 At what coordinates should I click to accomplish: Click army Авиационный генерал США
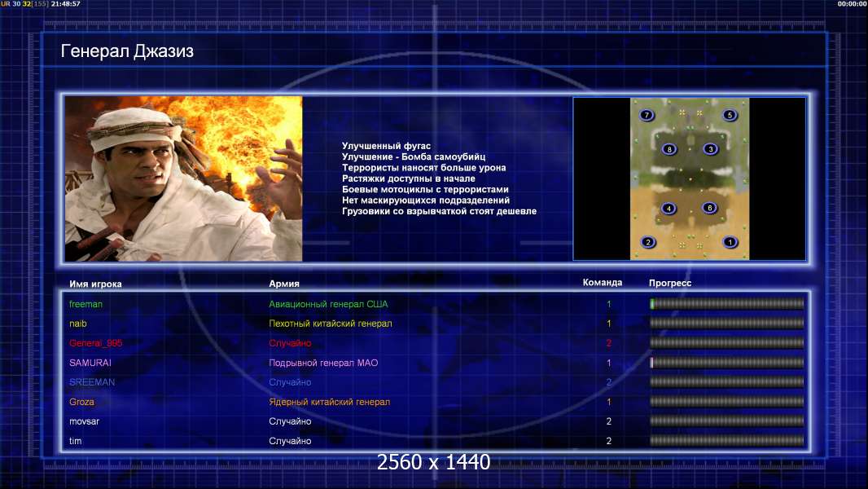point(328,304)
